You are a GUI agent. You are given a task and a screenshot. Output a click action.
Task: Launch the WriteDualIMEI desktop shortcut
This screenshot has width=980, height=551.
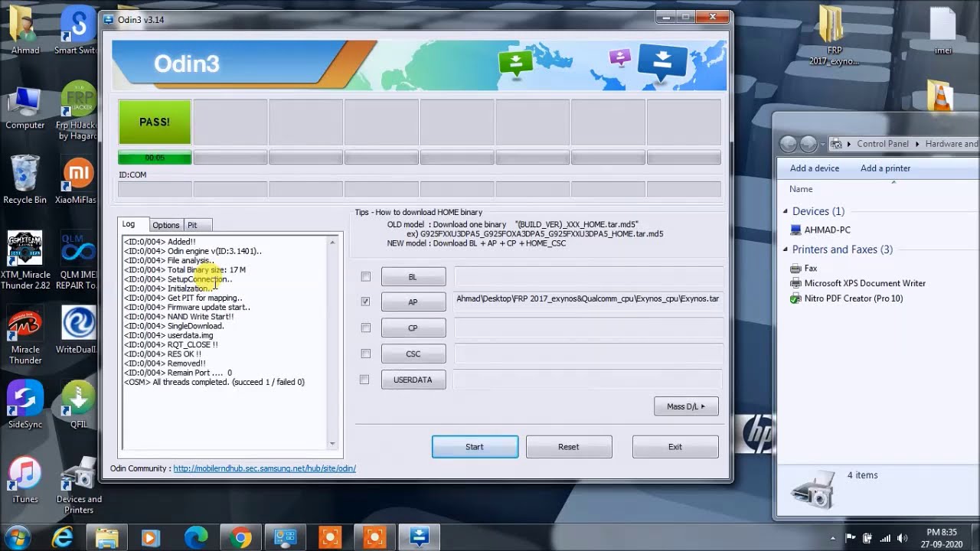coord(77,330)
